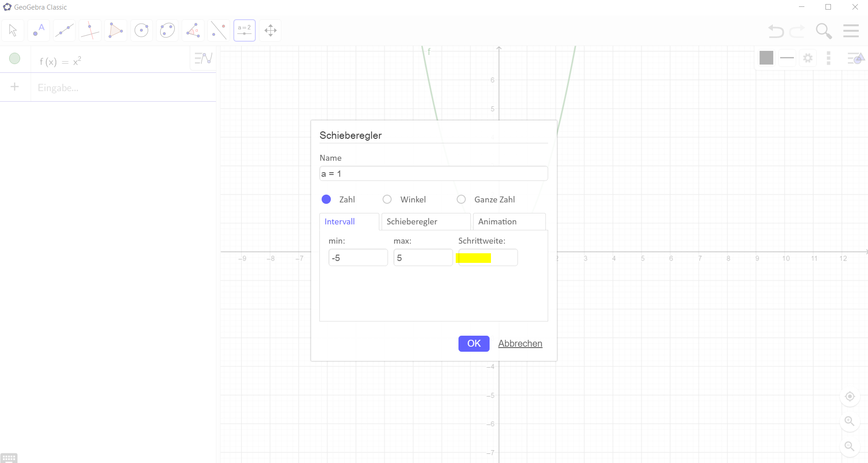
Task: Click the GeoGebra Classic title icon
Action: coord(7,7)
